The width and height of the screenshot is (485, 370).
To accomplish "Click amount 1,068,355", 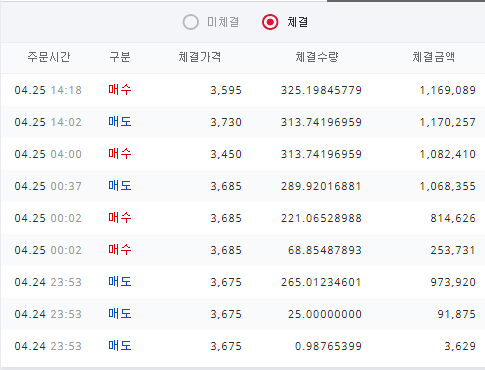I will [448, 186].
